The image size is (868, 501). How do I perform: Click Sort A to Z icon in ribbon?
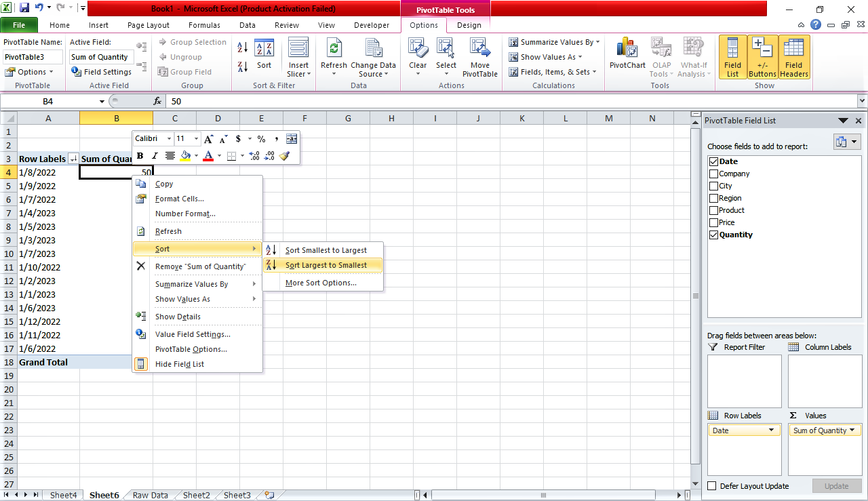(x=242, y=47)
